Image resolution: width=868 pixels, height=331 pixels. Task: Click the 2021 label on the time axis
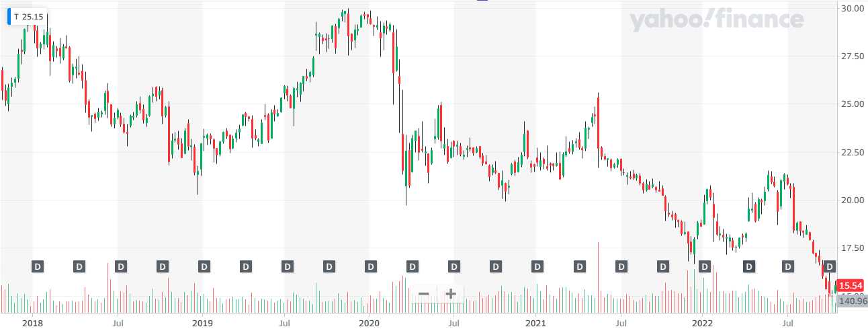535,322
